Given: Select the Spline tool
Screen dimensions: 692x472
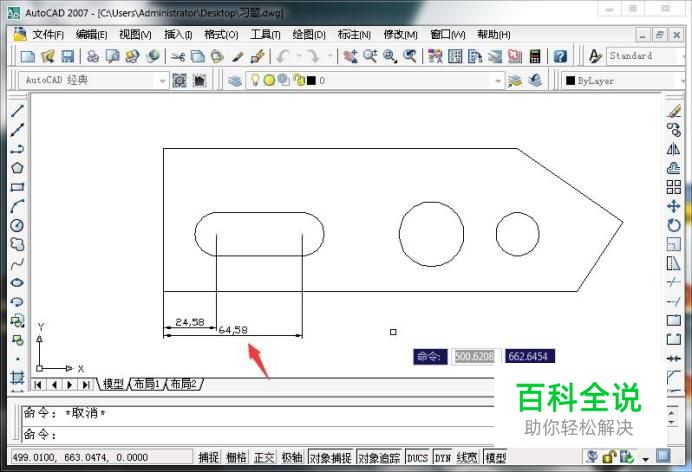Looking at the screenshot, I should click(17, 264).
